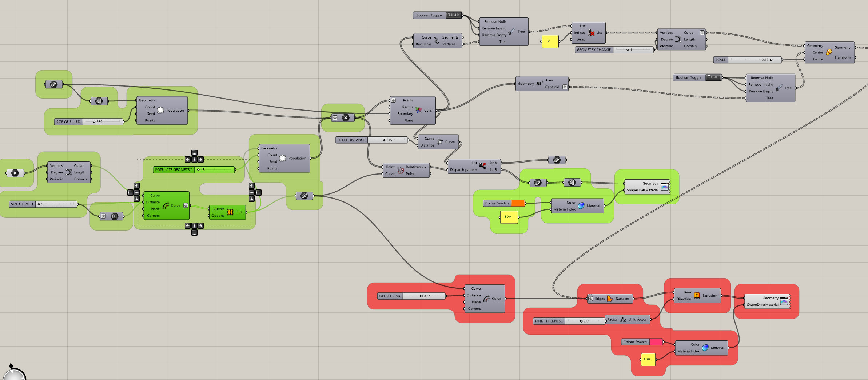Screen dimensions: 868x380
Task: Toggle the Boolean Toggle below the SCALE slider
Action: click(x=713, y=77)
